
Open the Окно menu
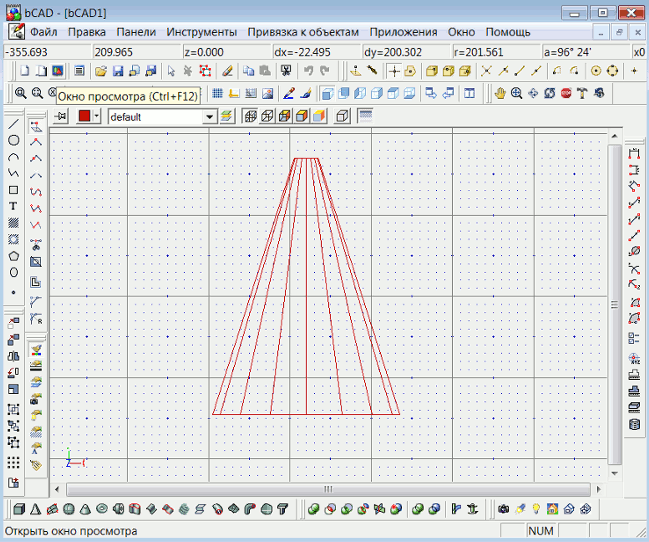point(461,32)
